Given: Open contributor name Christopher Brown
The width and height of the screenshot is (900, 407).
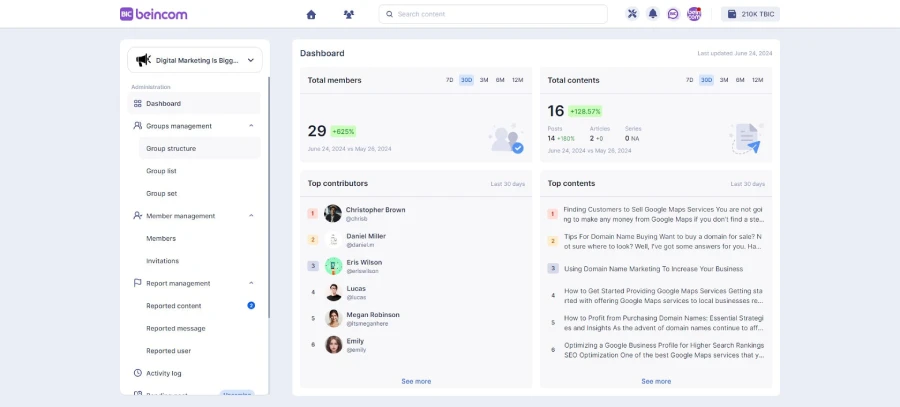Looking at the screenshot, I should [x=375, y=210].
